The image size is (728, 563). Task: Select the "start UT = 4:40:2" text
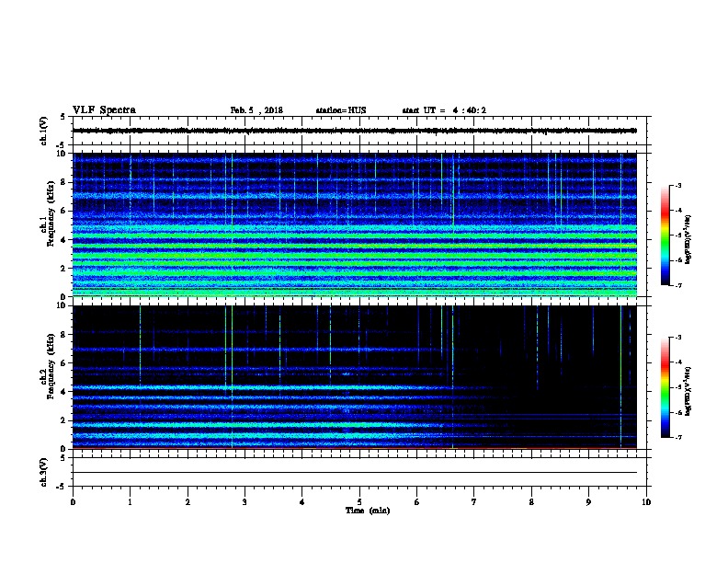(444, 110)
